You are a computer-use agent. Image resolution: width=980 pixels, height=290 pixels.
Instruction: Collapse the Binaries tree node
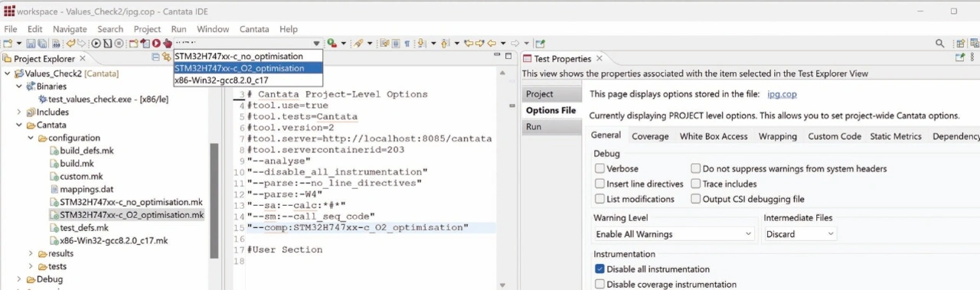coord(19,86)
